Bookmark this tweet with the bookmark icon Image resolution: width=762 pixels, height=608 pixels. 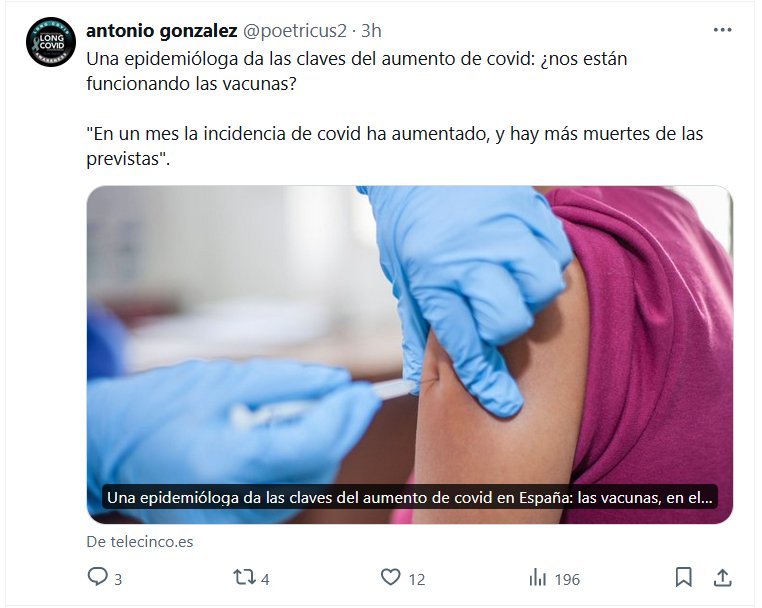(683, 577)
